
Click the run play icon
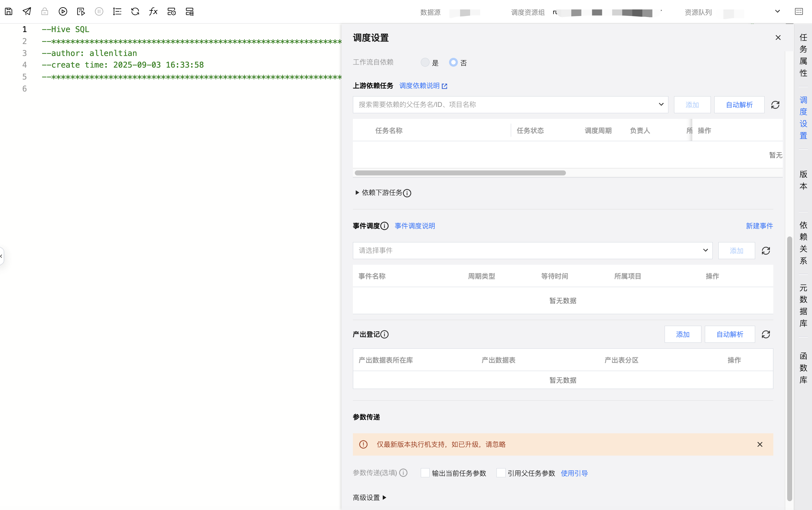(x=63, y=11)
